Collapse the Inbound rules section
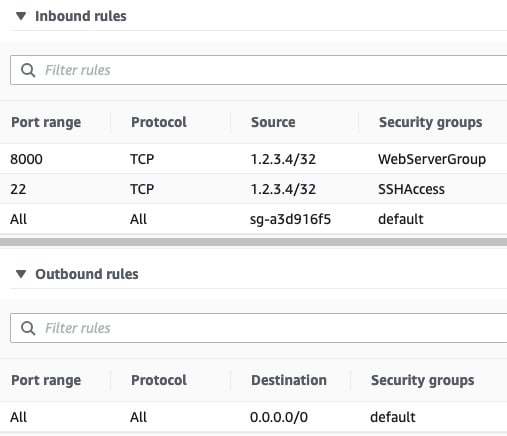Viewport: 507px width, 436px height. (21, 16)
